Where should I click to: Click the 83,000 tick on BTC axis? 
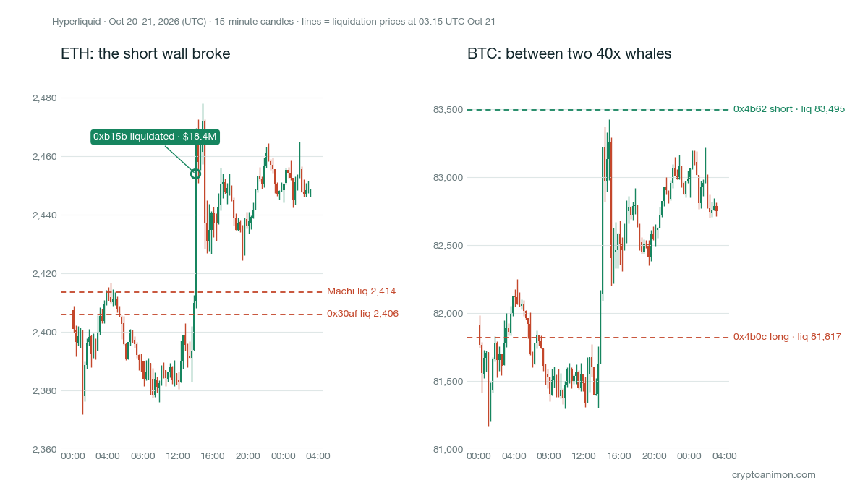pos(448,178)
